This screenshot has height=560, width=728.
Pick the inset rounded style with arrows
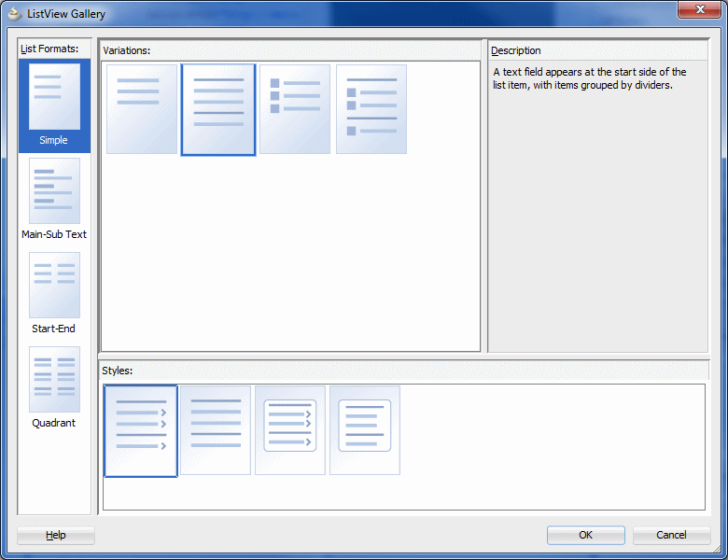coord(290,430)
